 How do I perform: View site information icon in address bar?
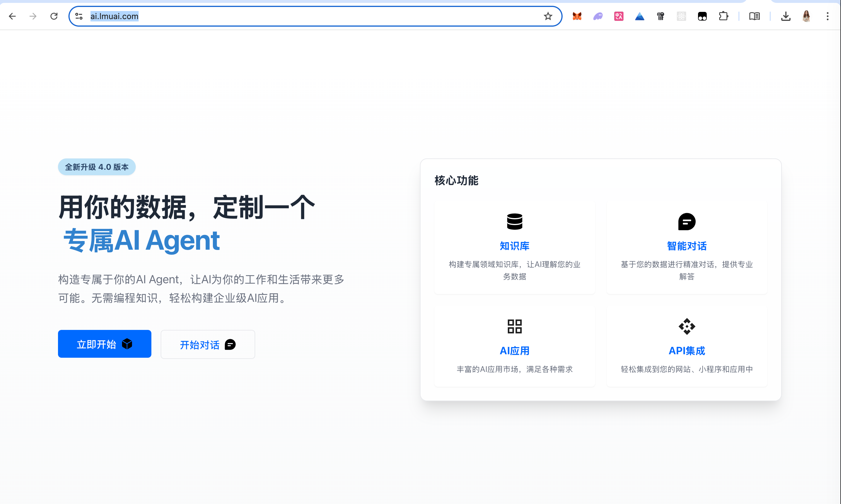(79, 16)
